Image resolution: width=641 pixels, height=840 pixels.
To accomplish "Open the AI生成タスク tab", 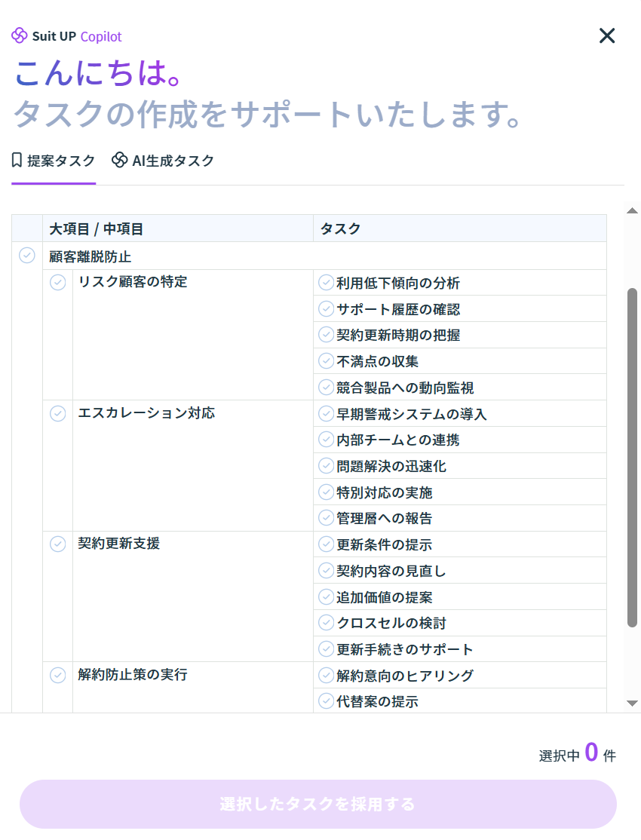I will click(x=163, y=161).
